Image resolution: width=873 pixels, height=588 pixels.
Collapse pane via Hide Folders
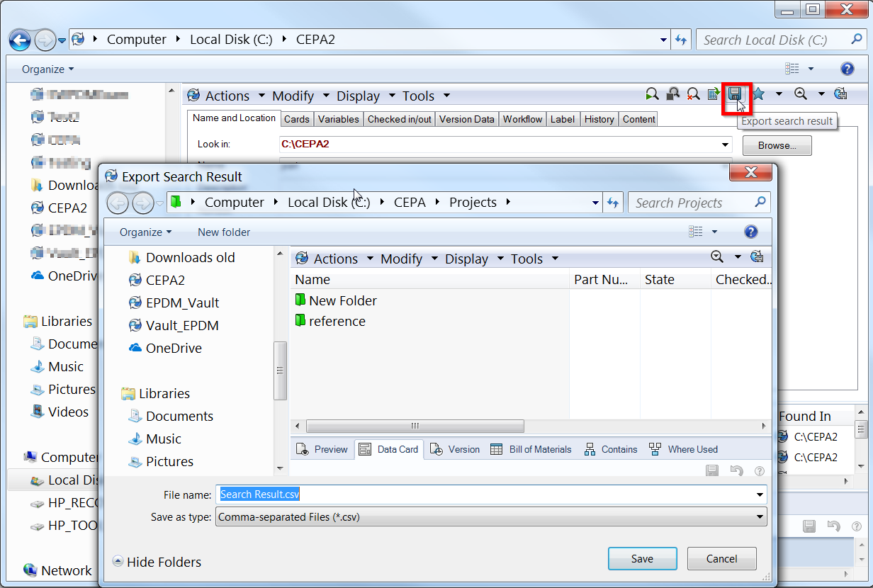coord(157,562)
